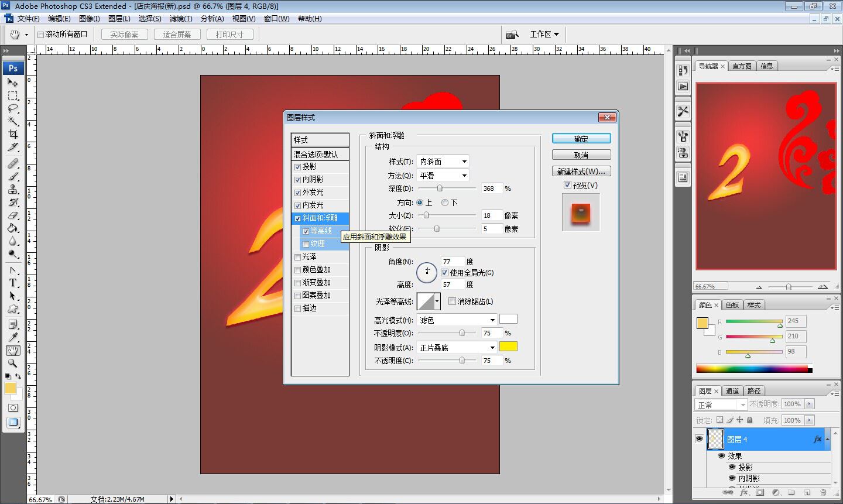
Task: Select the Zoom tool in the toolbox
Action: (13, 363)
